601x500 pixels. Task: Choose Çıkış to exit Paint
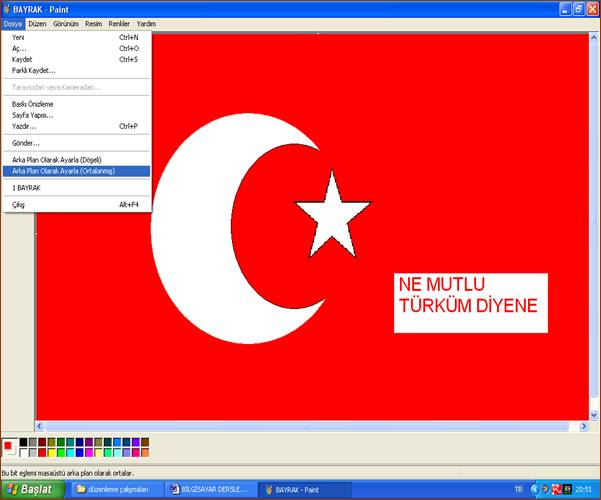(76, 205)
